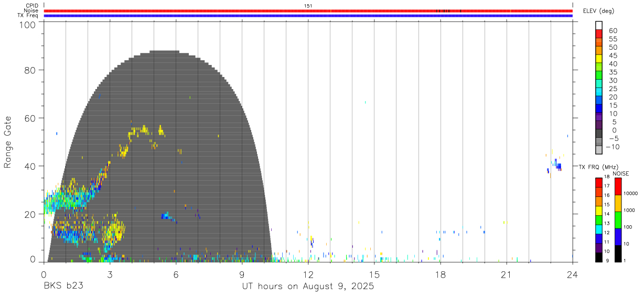Click the green segment of NOISE color bar
This screenshot has height=297, width=644.
click(x=618, y=219)
